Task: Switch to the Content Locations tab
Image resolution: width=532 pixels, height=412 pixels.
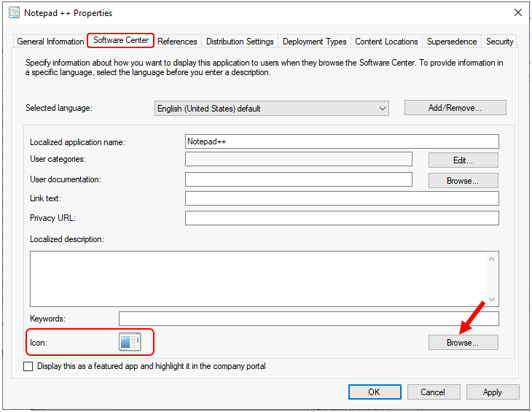Action: (x=386, y=42)
